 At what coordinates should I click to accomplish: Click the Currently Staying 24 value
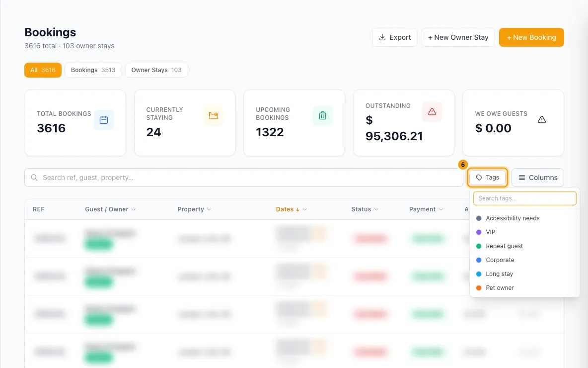click(153, 132)
